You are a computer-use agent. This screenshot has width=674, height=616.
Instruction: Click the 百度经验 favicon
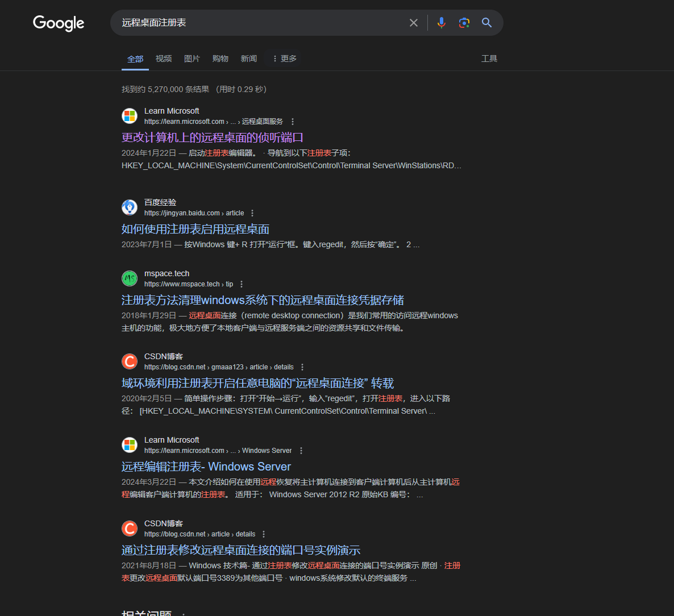tap(130, 207)
